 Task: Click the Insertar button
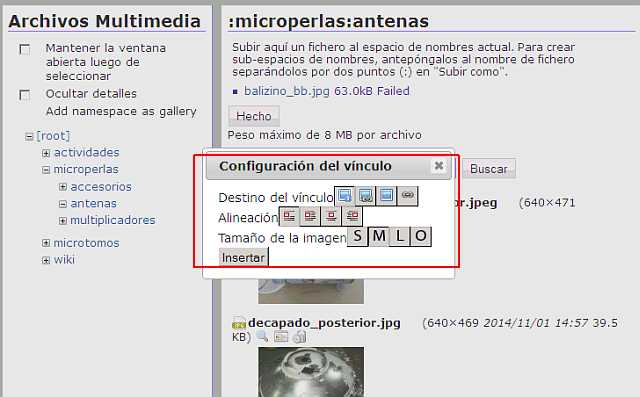point(244,257)
